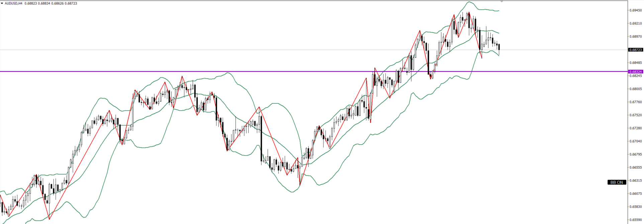Open the dropdown arrow beside AUDUSD,H4

[x=2, y=3]
